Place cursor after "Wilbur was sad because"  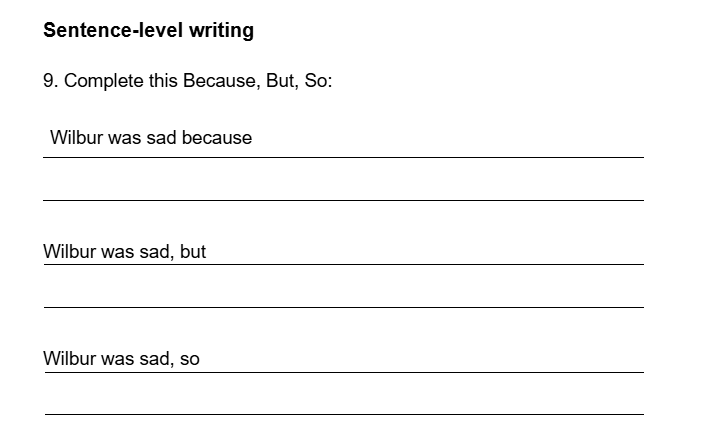(254, 138)
